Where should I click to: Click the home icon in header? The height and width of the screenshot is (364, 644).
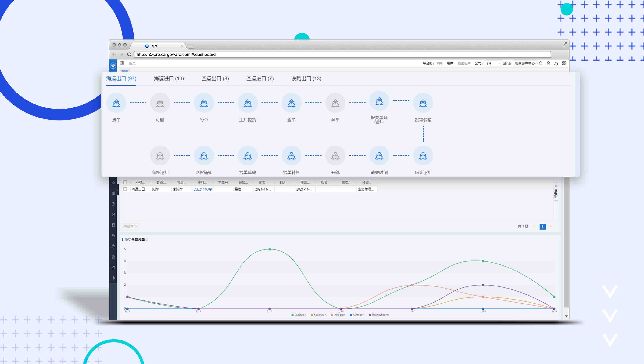(549, 63)
